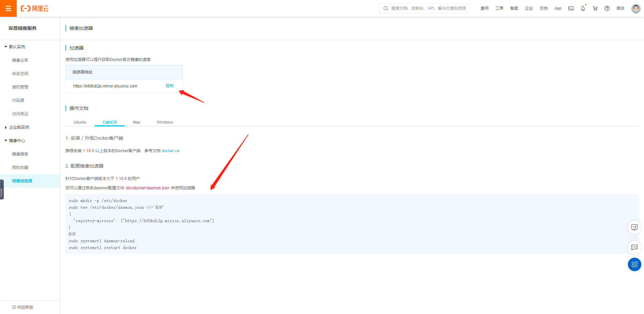Open 费用 in the top navigation
Viewport: 644px width, 314px height.
[x=484, y=8]
